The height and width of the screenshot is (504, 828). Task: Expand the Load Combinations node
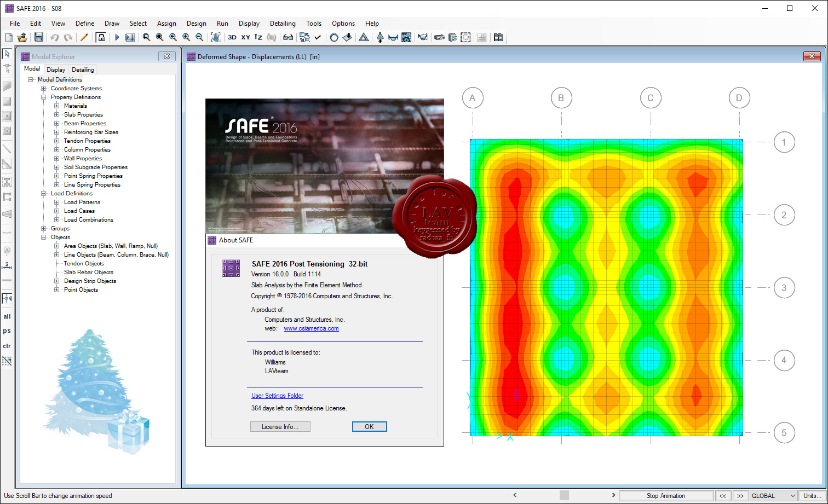(x=57, y=219)
